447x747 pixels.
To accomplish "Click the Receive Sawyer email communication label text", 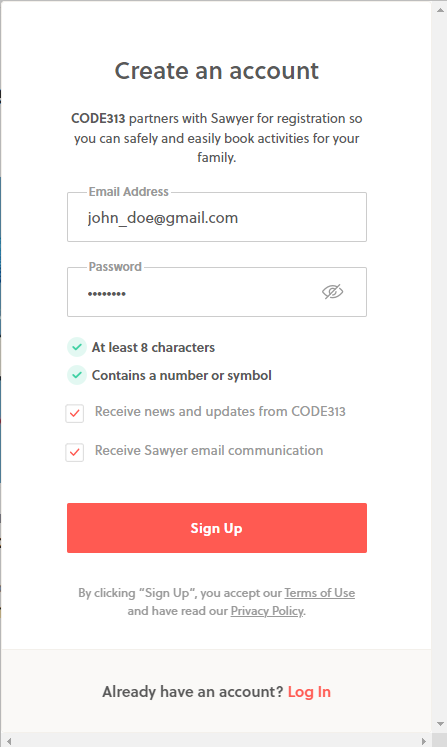I will pos(209,451).
